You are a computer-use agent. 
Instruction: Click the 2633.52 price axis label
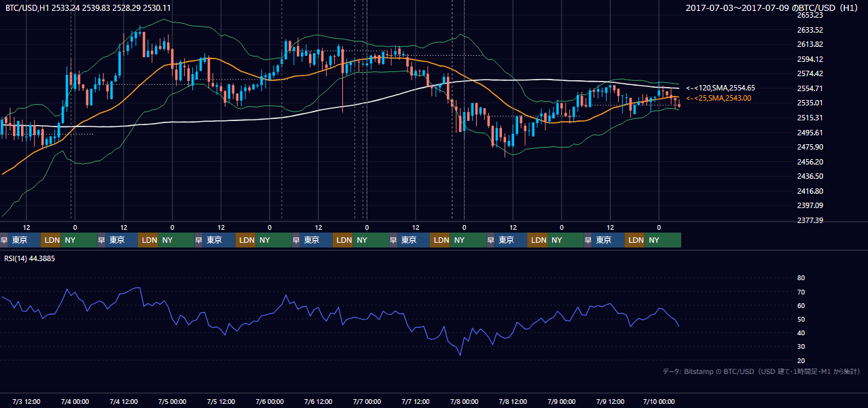810,30
